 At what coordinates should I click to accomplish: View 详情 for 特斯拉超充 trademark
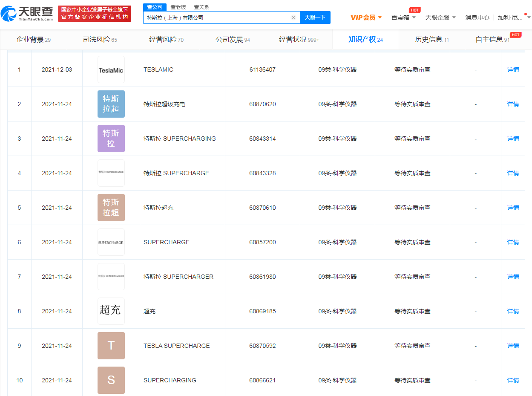pyautogui.click(x=513, y=208)
